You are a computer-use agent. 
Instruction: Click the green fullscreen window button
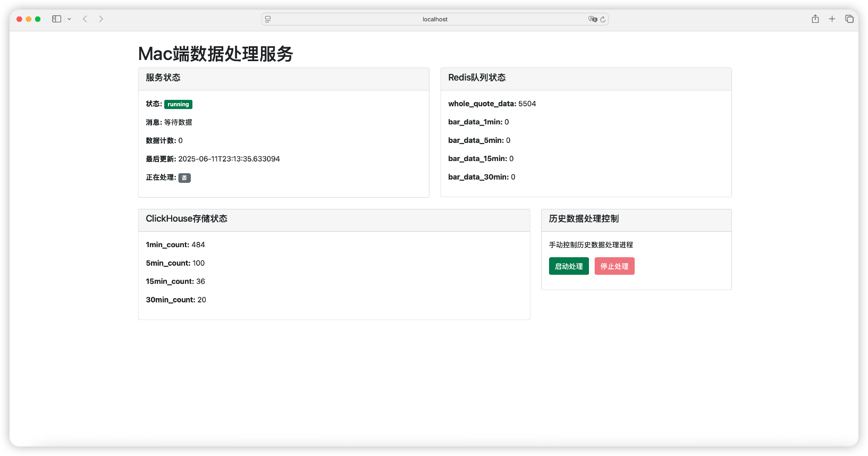(38, 19)
